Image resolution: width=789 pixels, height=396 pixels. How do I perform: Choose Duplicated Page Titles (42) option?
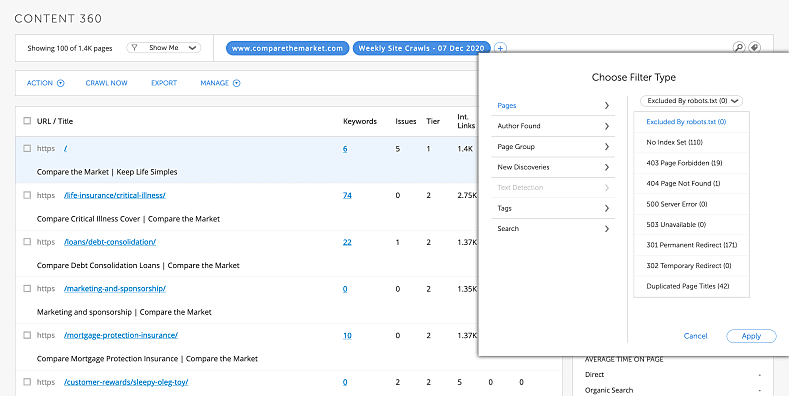(x=691, y=286)
